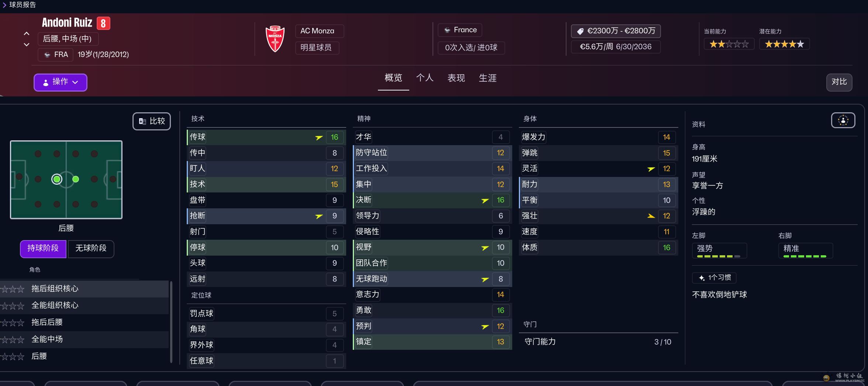Click the comparison icon in the 比较 button
This screenshot has width=868, height=386.
[143, 121]
